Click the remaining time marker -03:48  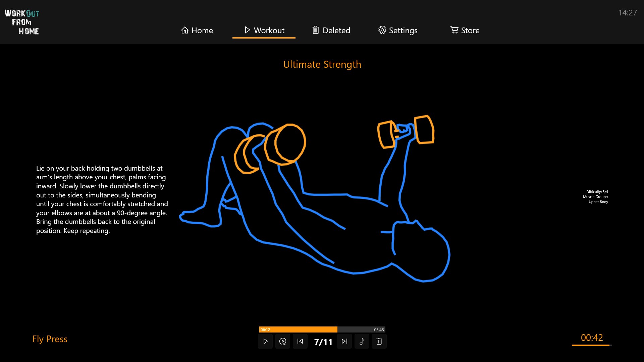[x=378, y=329]
